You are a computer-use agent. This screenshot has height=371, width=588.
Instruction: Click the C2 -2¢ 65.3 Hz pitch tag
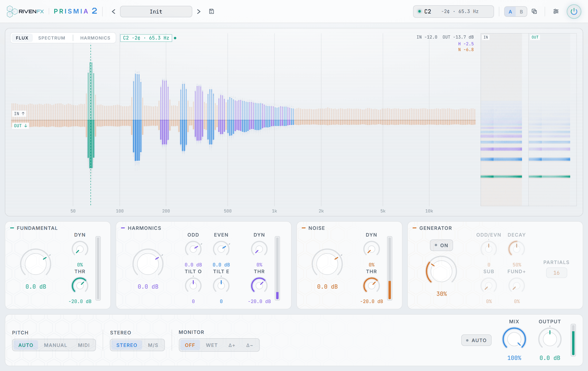coord(146,38)
